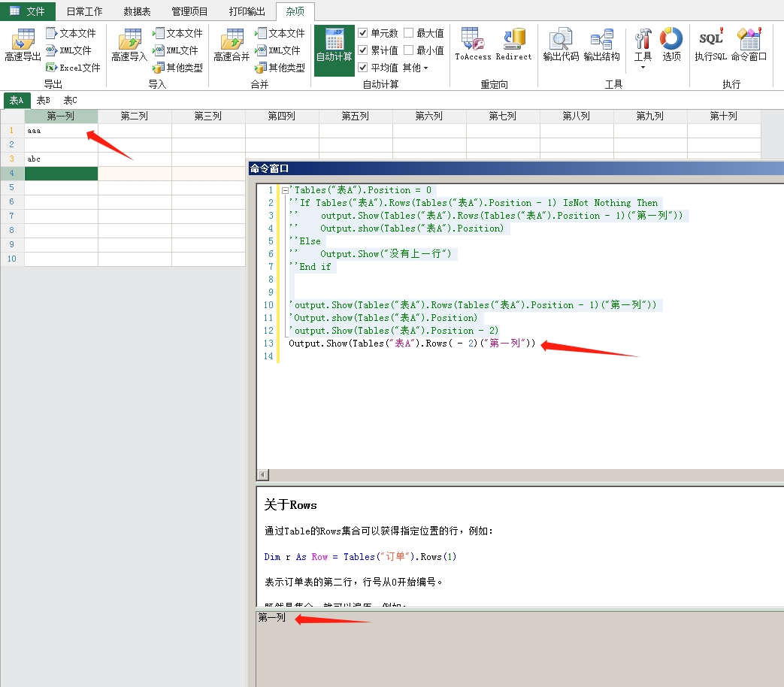Open the 文件 menu
Screen dimensions: 784x687
28,11
